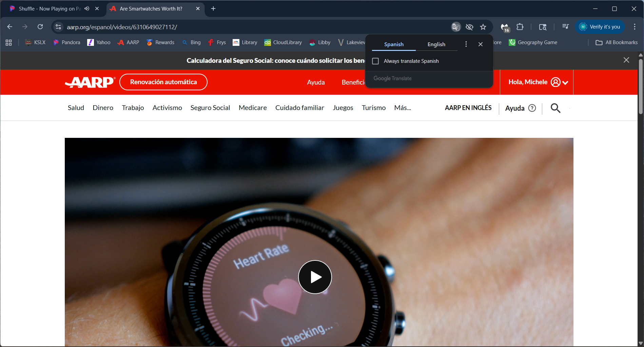Click the crossed-eye tracking protection icon
The image size is (644, 347).
[x=469, y=27]
